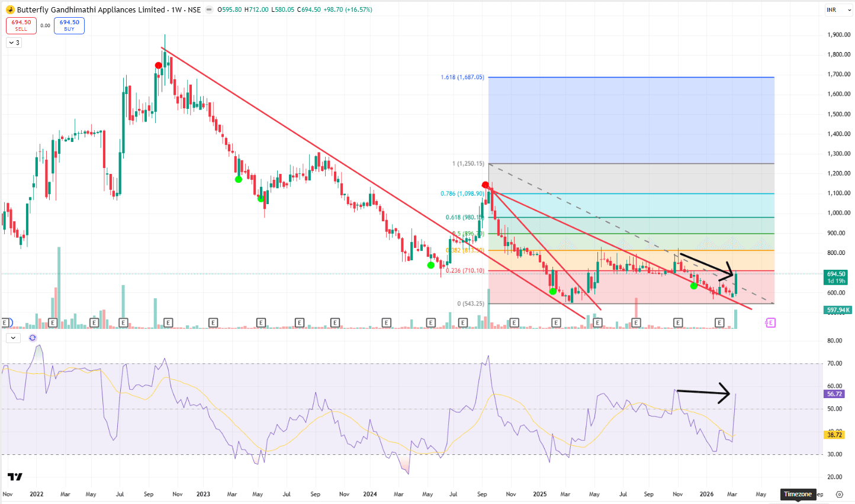Screen dimensions: 855x504
Task: Open the July 2022 earnings E marker
Action: 123,322
